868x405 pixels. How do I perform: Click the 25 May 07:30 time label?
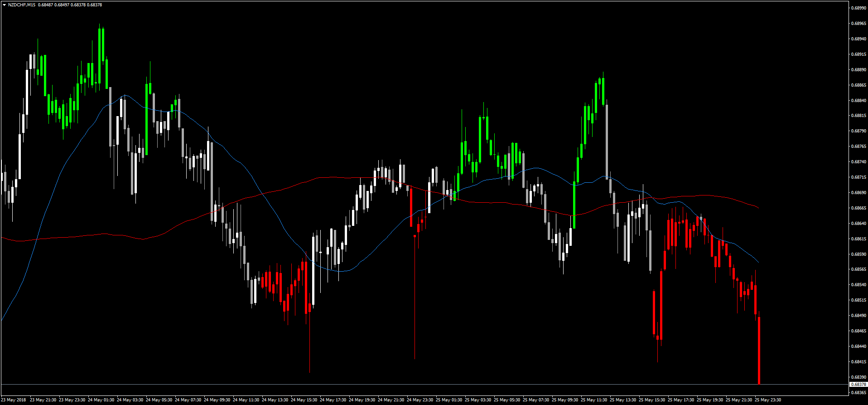536,400
